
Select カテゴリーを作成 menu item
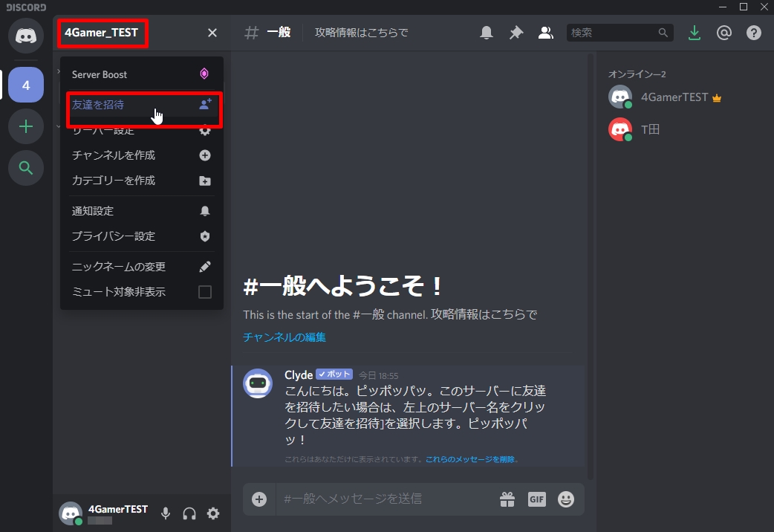(x=142, y=181)
